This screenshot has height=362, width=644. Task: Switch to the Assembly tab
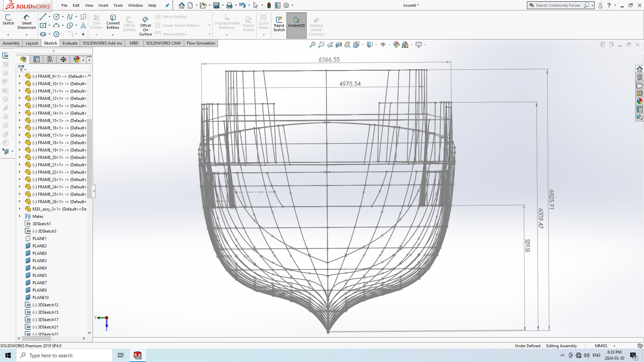pos(11,43)
